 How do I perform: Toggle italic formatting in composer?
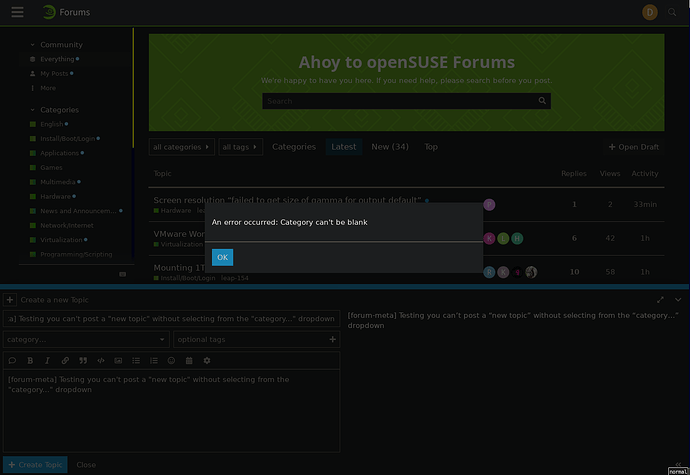pos(48,361)
